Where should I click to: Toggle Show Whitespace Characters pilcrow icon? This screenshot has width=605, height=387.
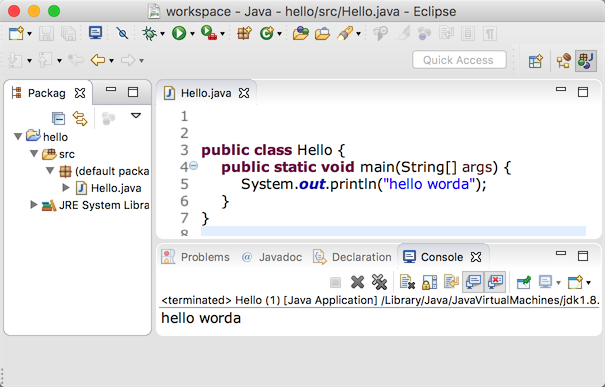point(490,34)
